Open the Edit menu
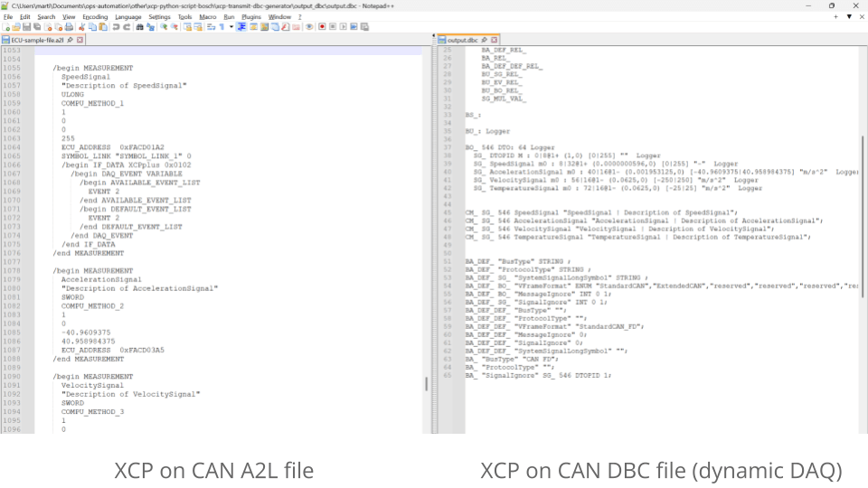 [25, 17]
